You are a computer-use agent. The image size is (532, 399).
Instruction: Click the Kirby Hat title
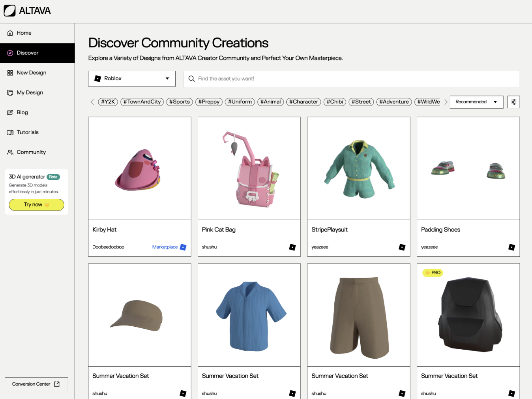tap(105, 230)
